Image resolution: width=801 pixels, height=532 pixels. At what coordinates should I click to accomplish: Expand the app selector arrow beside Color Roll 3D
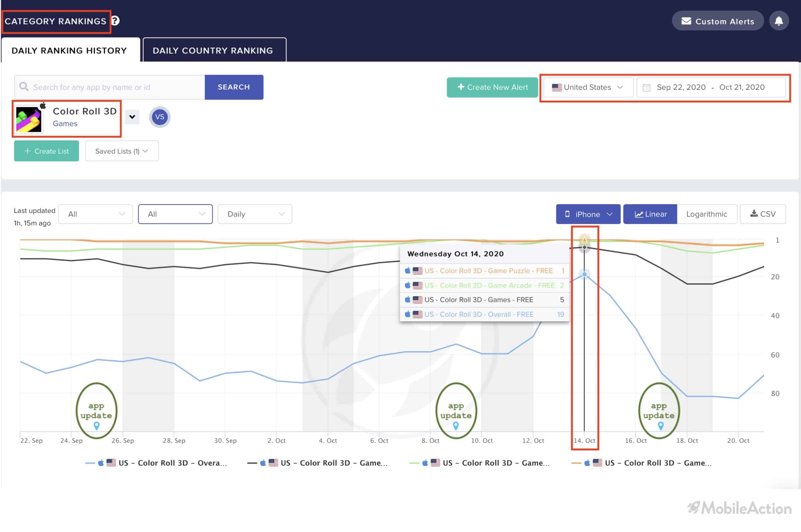tap(132, 117)
